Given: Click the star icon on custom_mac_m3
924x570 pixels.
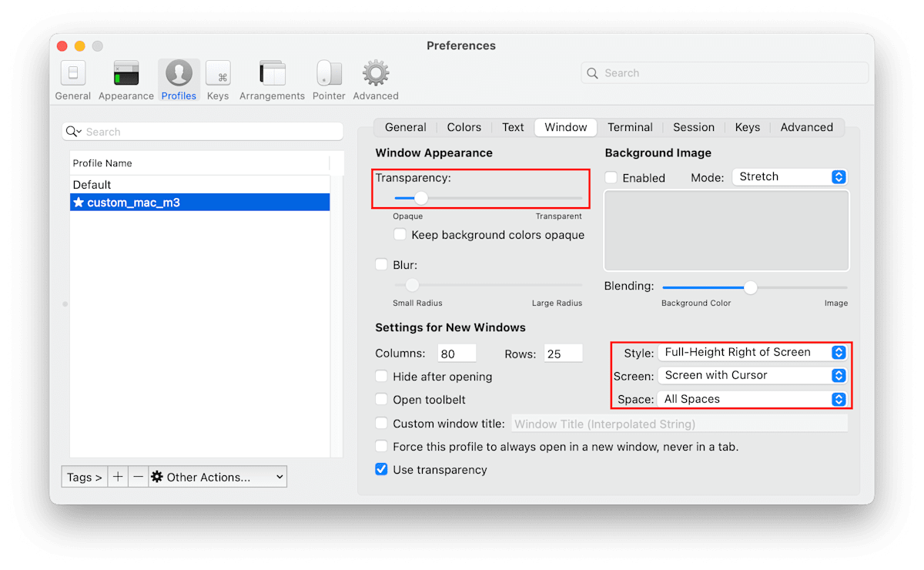Looking at the screenshot, I should coord(79,203).
